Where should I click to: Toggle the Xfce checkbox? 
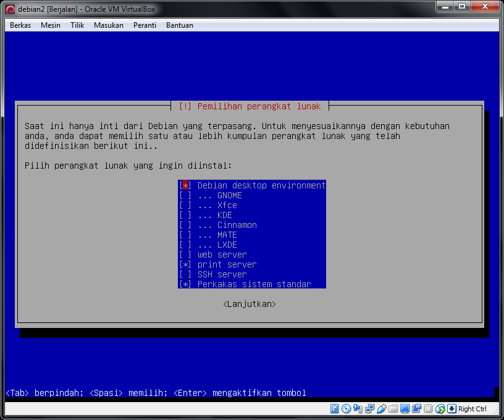click(185, 205)
